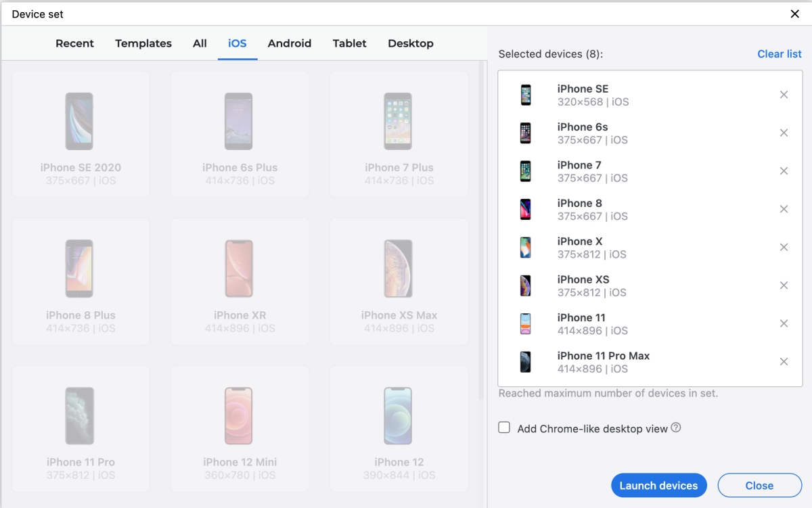Remove iPhone XS from selected list
This screenshot has width=812, height=508.
point(784,285)
